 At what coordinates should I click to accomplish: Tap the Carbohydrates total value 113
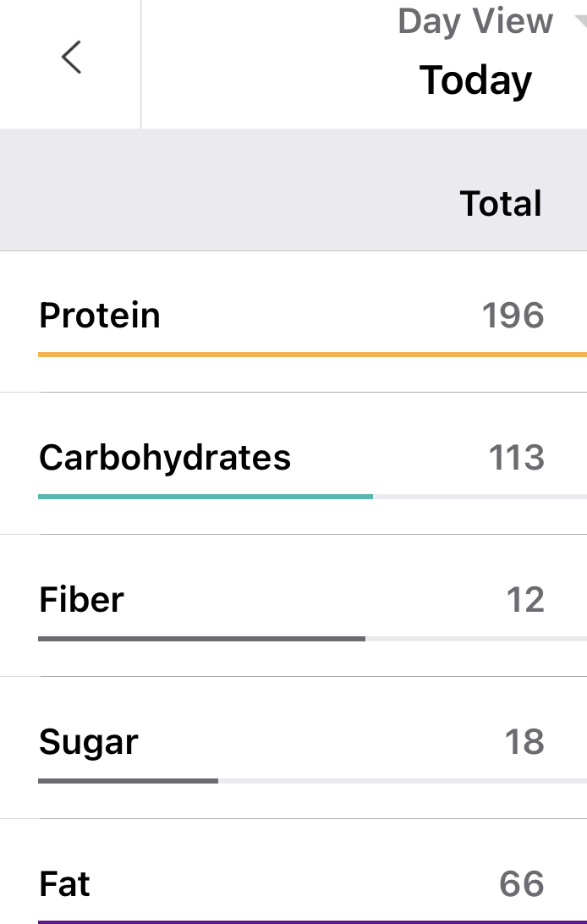516,458
